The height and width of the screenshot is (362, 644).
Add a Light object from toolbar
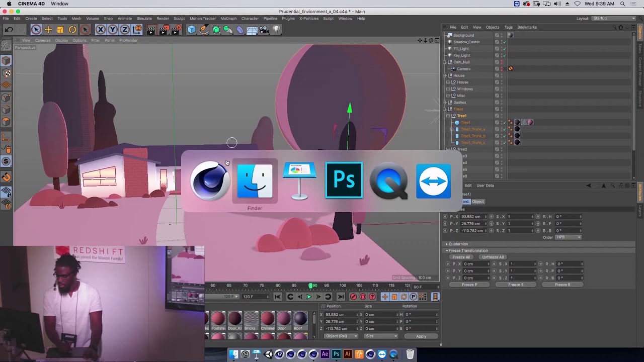pos(276,30)
